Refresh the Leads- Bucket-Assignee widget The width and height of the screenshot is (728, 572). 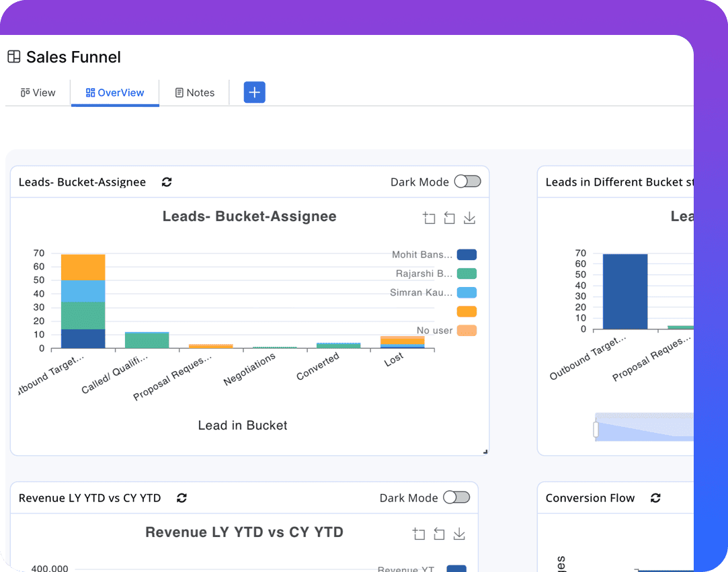(167, 182)
